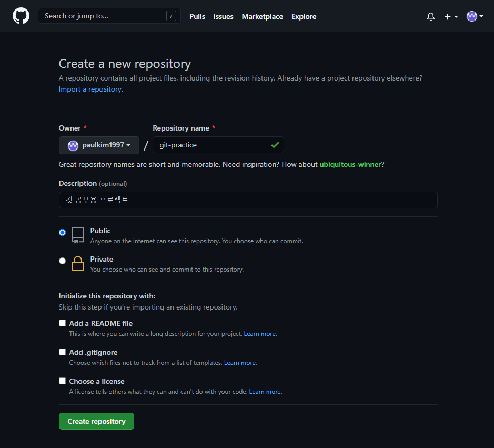Open Pulls in the top navigation
494x448 pixels.
click(x=197, y=16)
